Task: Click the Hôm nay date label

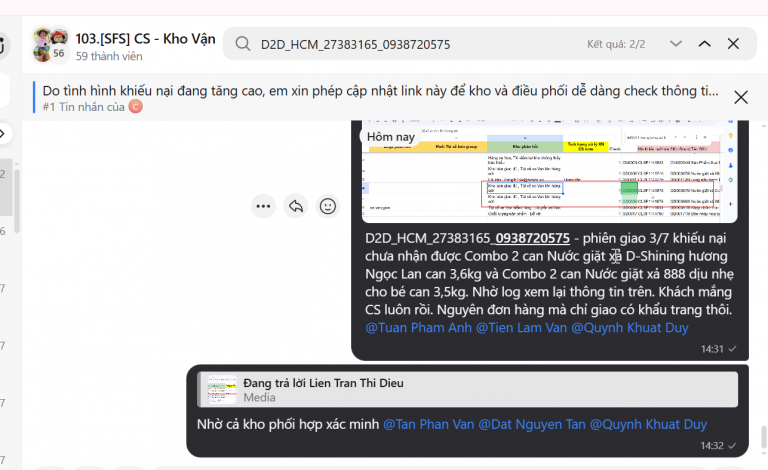Action: coord(391,137)
